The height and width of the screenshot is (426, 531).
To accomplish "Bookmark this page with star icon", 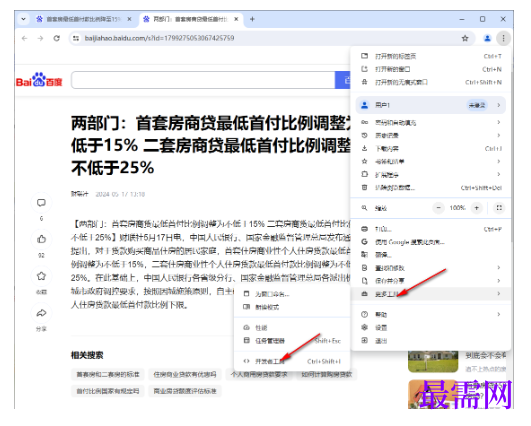I will click(x=465, y=38).
